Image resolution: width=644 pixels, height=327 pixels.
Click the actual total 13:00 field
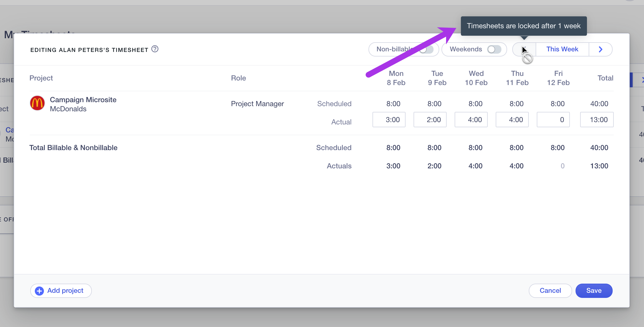pyautogui.click(x=597, y=120)
